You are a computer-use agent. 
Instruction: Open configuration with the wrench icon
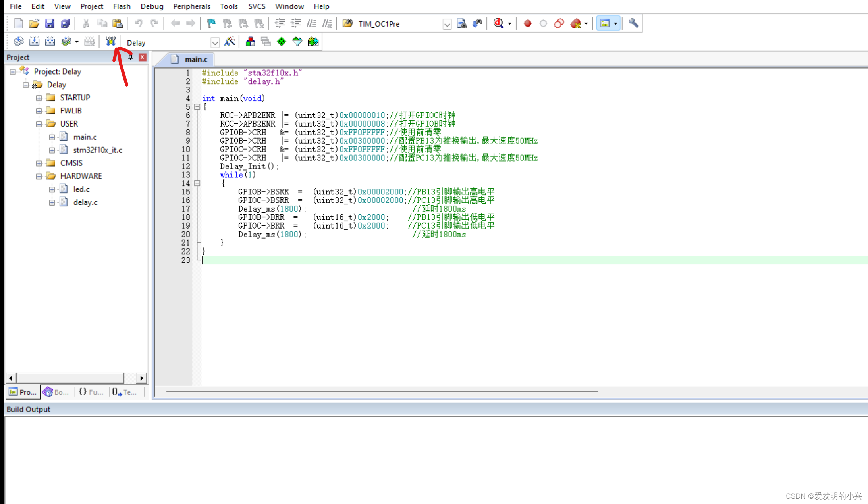(x=633, y=23)
